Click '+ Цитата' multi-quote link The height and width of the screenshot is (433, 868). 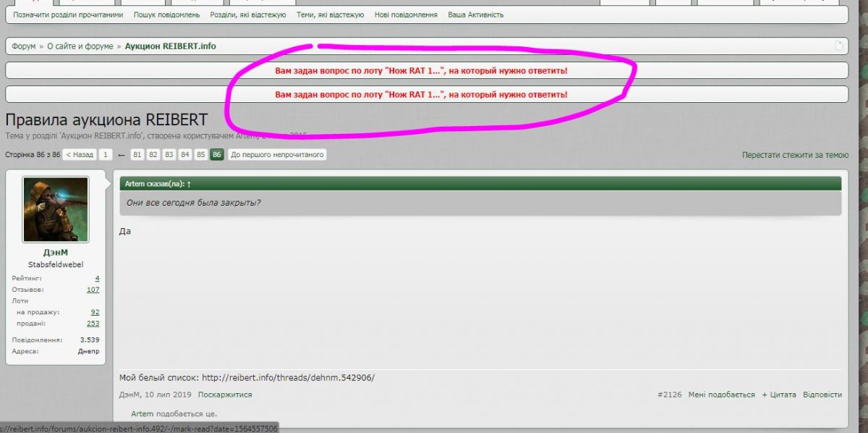779,395
